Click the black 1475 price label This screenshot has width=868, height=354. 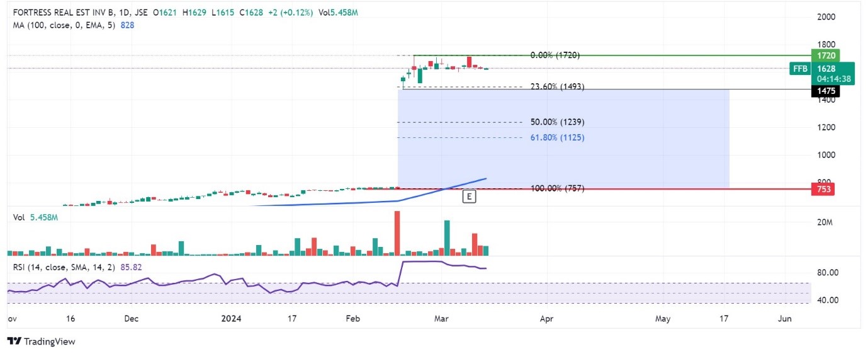[x=826, y=91]
